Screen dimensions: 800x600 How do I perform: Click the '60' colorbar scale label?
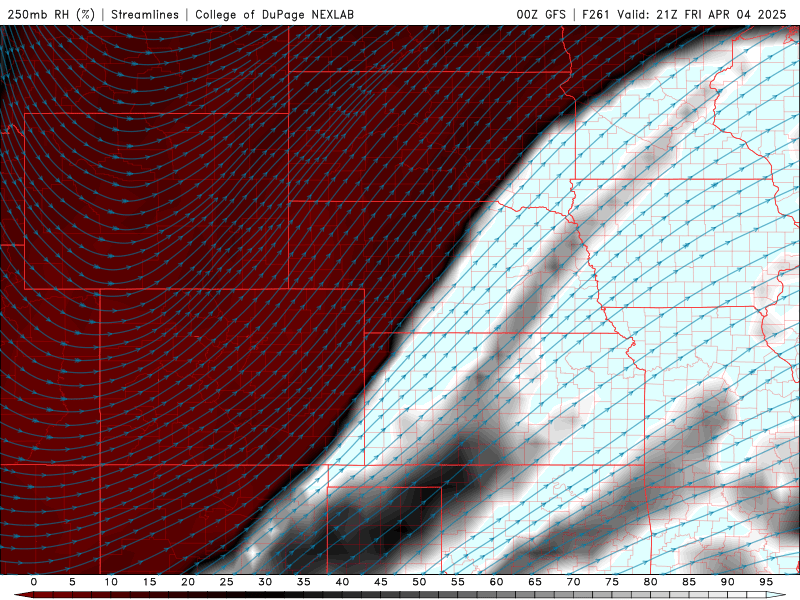[x=496, y=582]
